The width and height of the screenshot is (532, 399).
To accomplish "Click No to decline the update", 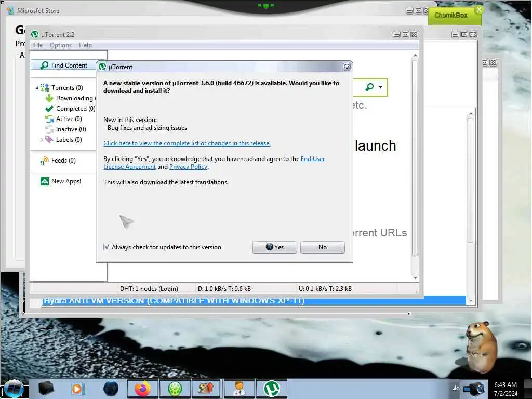I will (322, 247).
